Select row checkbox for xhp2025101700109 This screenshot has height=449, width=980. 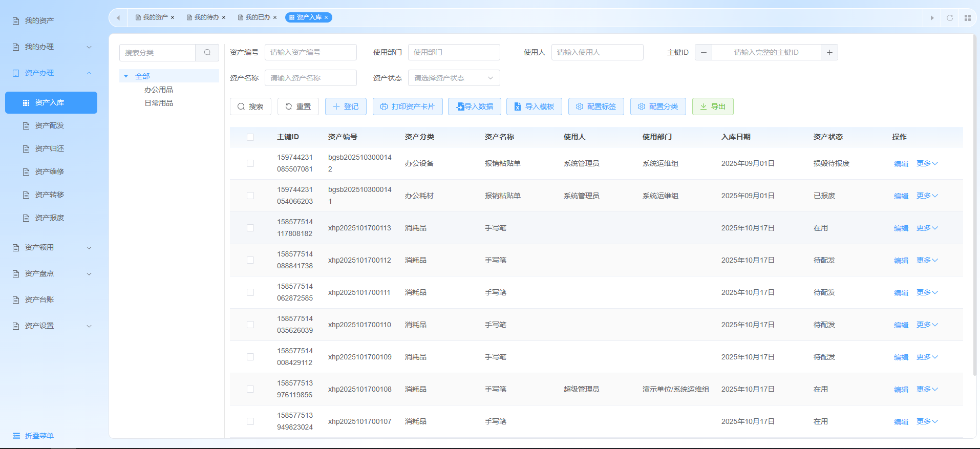click(250, 357)
